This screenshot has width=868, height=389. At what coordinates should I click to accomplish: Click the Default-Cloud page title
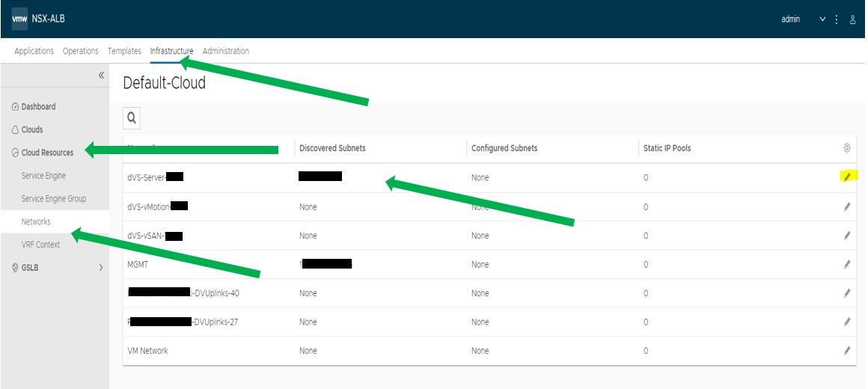tap(165, 83)
